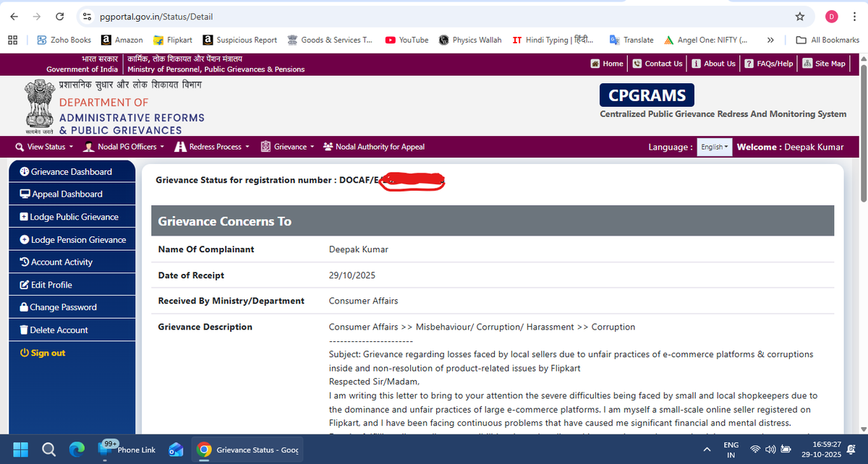Open Wi-Fi network settings in system tray
The height and width of the screenshot is (464, 868).
pos(756,450)
